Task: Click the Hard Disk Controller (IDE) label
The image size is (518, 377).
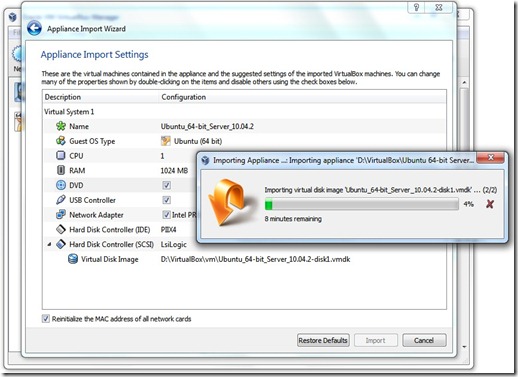Action: 110,230
